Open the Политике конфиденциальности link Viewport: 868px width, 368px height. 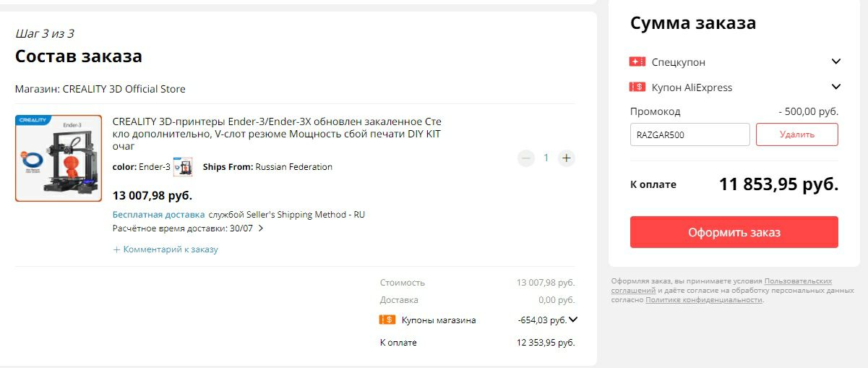[704, 299]
